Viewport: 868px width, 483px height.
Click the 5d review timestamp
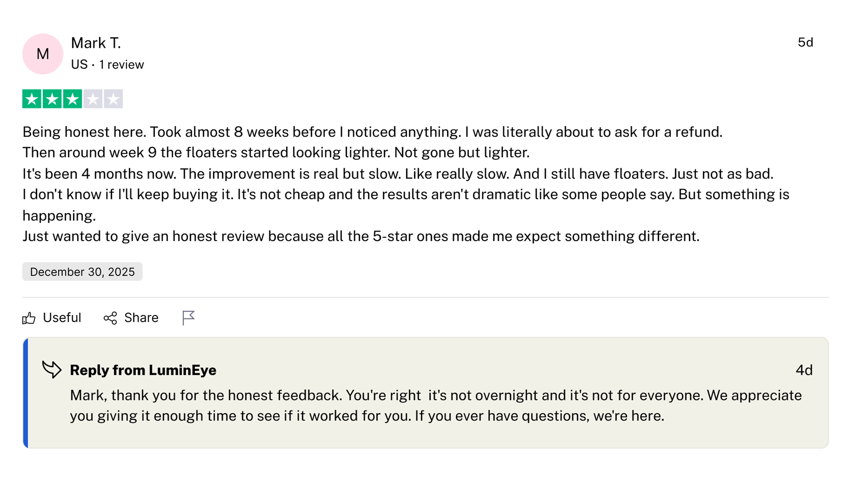click(805, 43)
